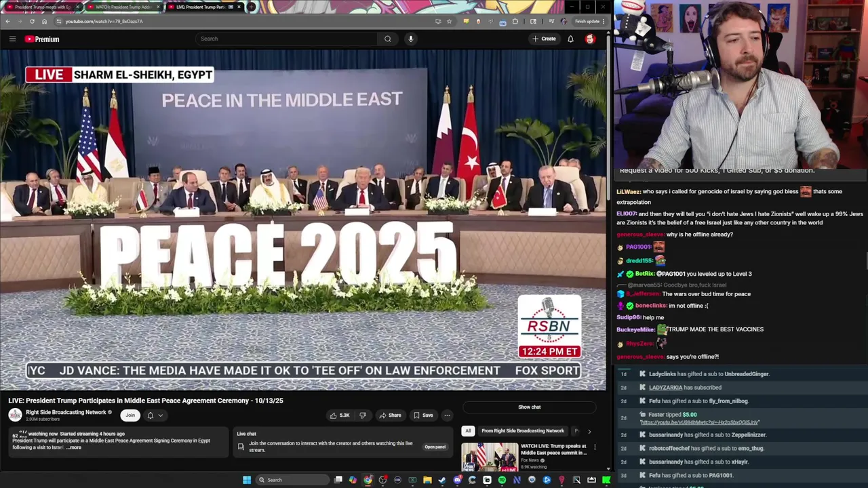Click 'Ladyclinks has gifted a sub' event row
The height and width of the screenshot is (488, 868).
point(742,374)
